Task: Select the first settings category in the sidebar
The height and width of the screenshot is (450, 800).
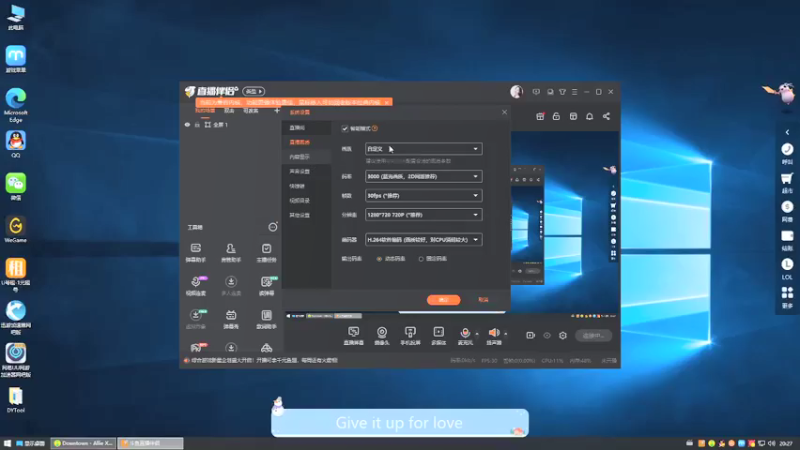Action: point(307,128)
